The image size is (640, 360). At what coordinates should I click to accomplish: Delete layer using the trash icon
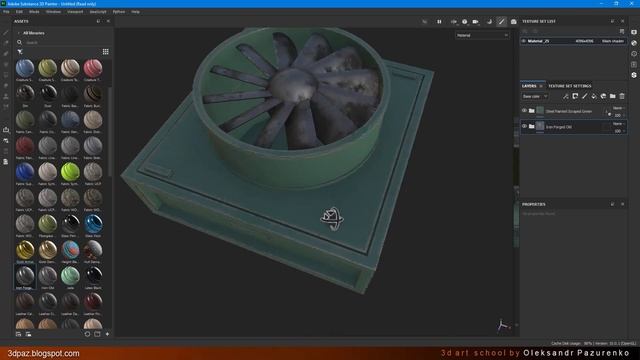pyautogui.click(x=622, y=96)
